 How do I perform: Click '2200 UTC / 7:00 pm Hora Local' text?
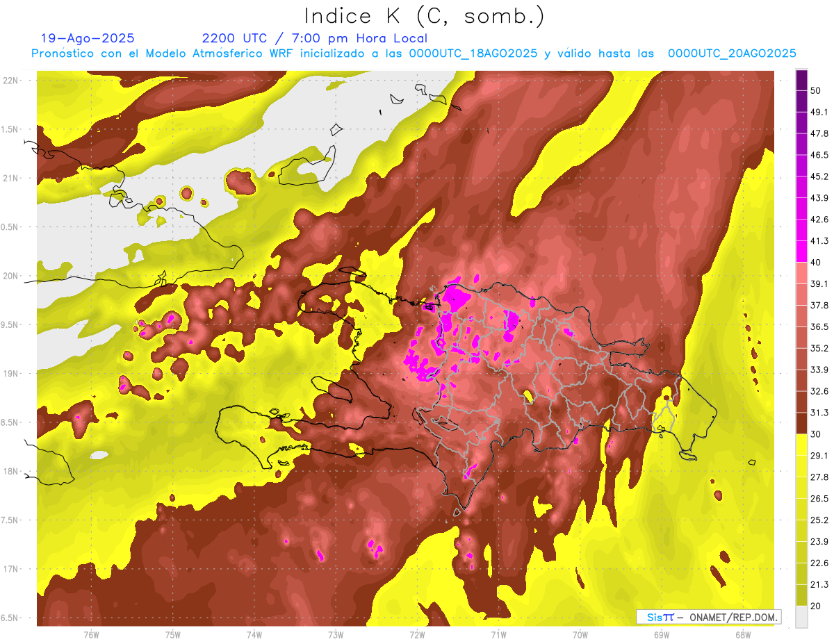[x=315, y=38]
